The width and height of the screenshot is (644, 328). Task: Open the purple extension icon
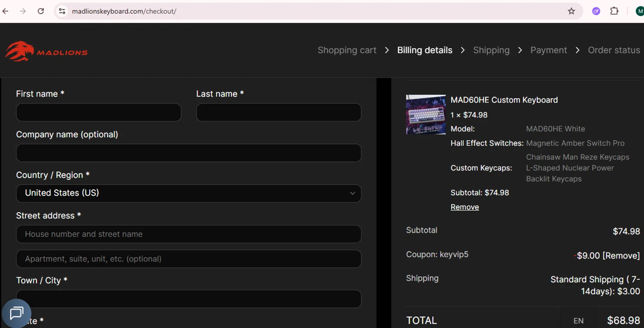point(596,11)
